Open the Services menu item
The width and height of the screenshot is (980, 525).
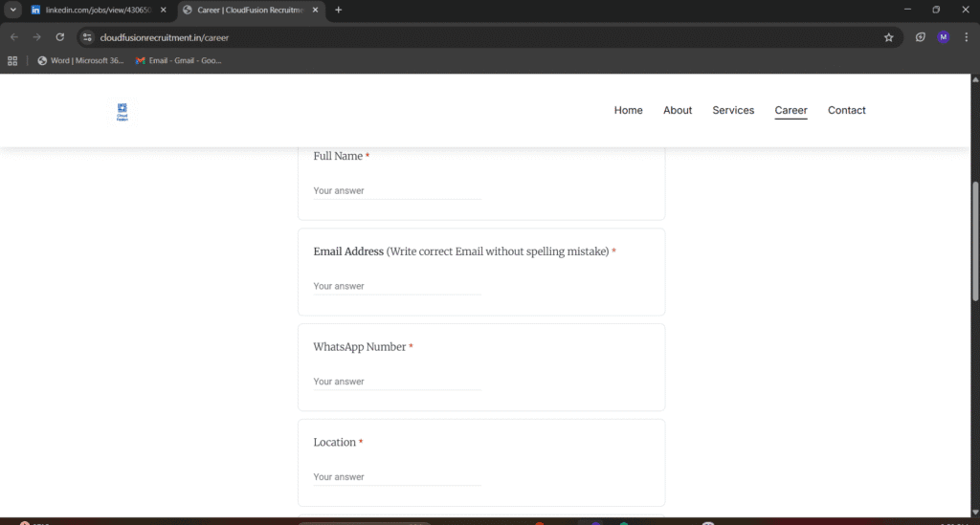733,111
